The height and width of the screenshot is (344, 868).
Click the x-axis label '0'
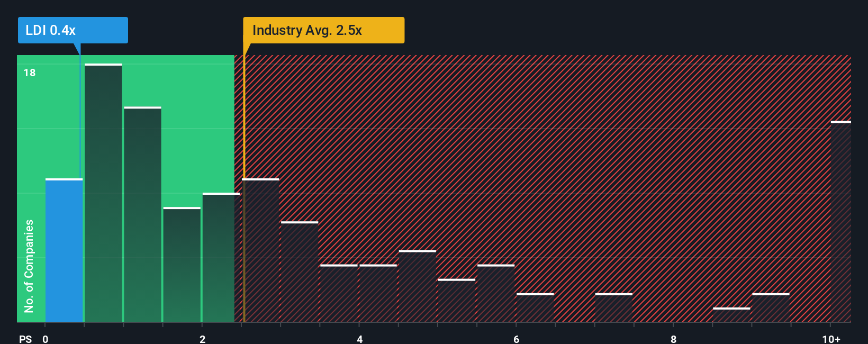pyautogui.click(x=46, y=339)
